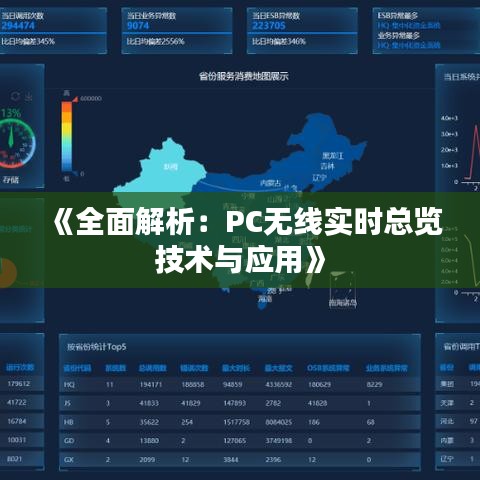Click the orange pie chart slice
This screenshot has width=480, height=480.
coord(8,273)
